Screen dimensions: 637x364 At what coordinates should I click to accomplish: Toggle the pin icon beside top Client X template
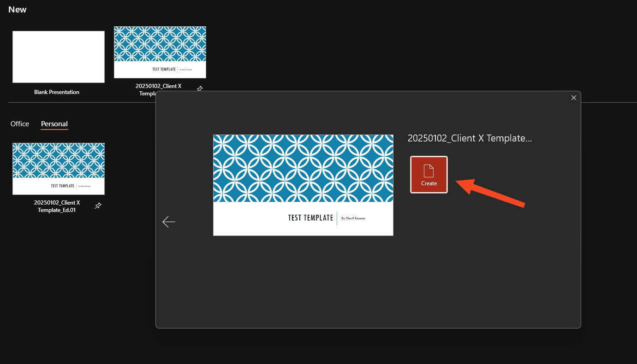click(x=200, y=88)
